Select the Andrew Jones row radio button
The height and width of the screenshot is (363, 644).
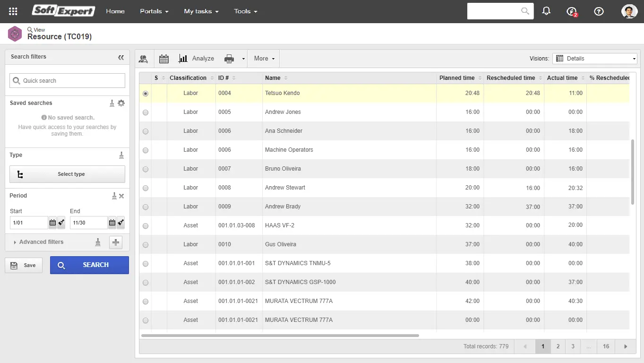146,112
